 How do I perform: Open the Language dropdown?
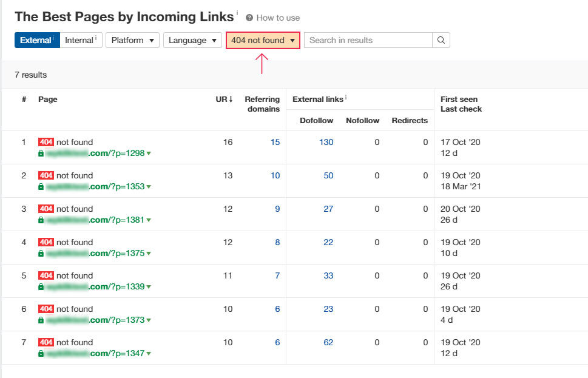pyautogui.click(x=192, y=40)
